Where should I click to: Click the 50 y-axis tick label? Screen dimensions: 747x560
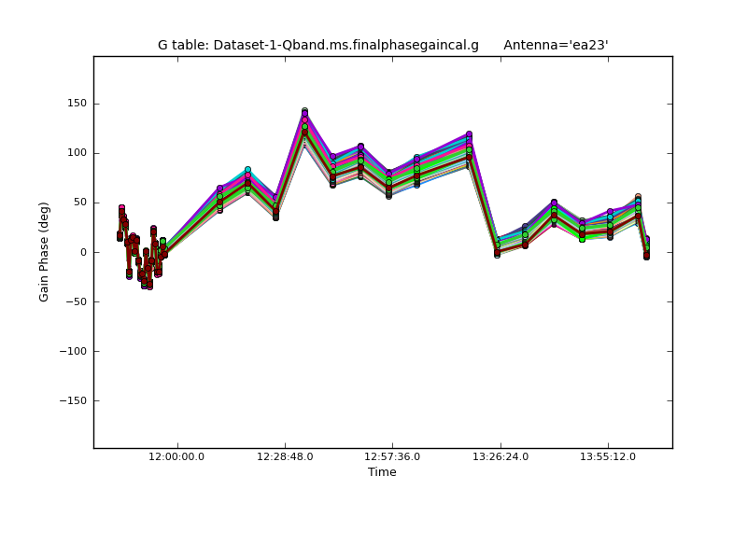pyautogui.click(x=81, y=203)
